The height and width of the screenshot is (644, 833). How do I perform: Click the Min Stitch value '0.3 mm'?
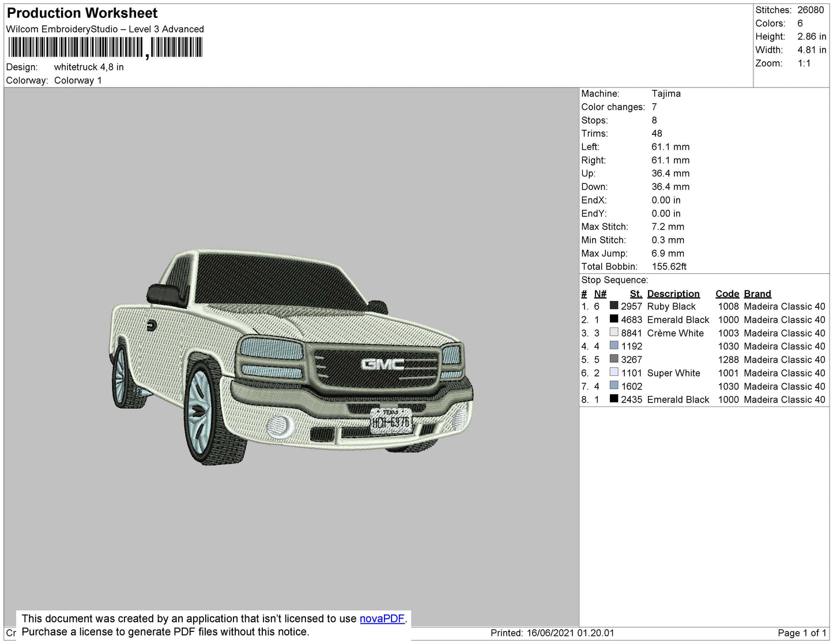pos(668,240)
